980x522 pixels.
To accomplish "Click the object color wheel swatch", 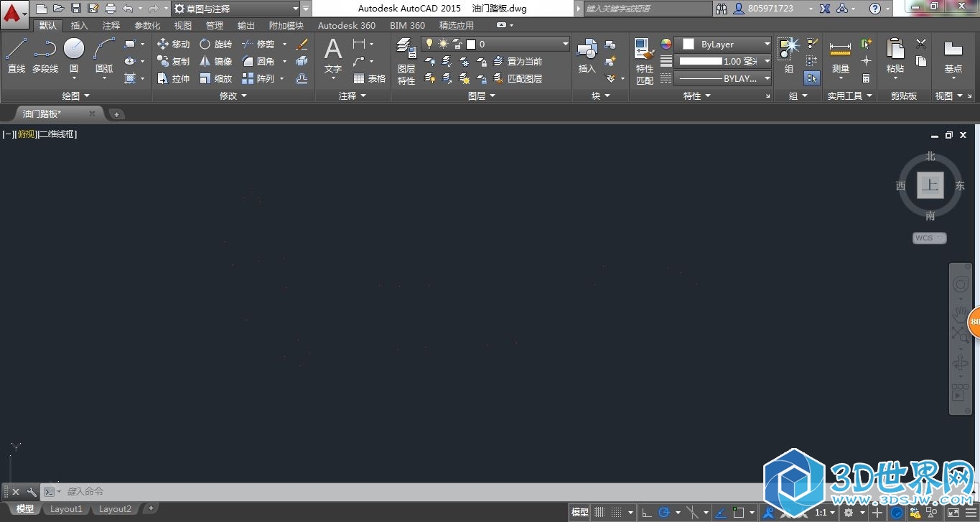I will tap(666, 44).
